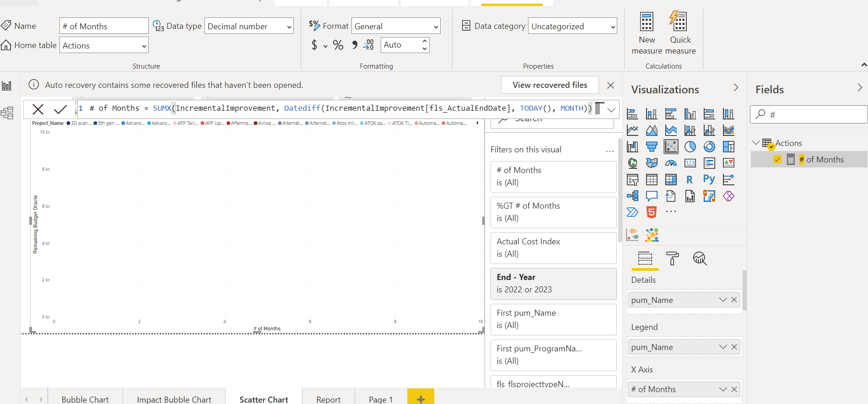The width and height of the screenshot is (868, 404).
Task: Switch to the Bubble Chart page tab
Action: [85, 399]
